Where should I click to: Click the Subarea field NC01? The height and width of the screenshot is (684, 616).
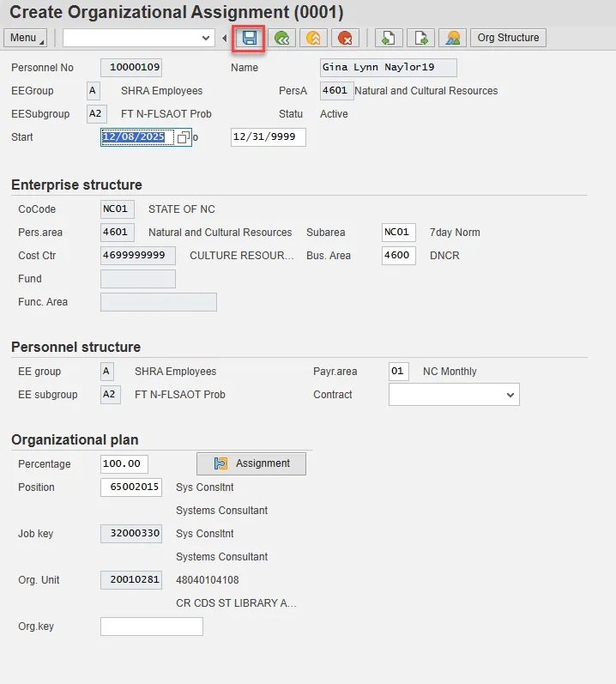tap(398, 233)
